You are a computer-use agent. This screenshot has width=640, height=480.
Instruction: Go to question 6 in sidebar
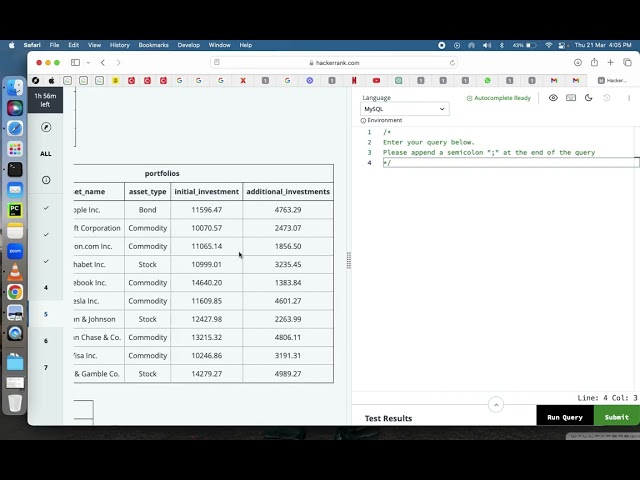click(x=46, y=341)
